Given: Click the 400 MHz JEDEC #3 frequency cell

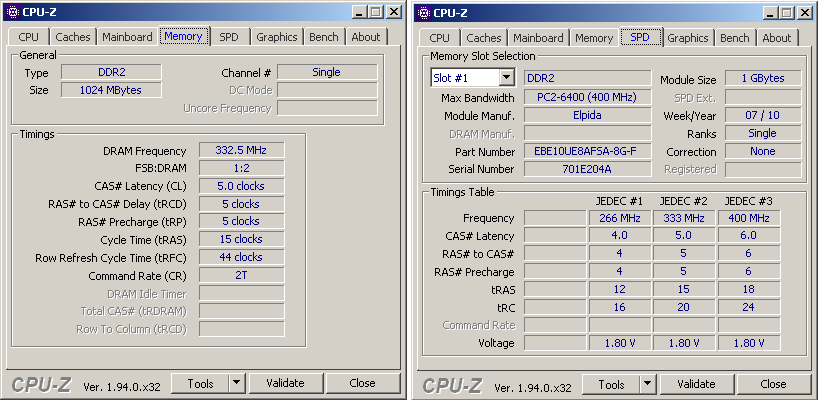Looking at the screenshot, I should 749,218.
